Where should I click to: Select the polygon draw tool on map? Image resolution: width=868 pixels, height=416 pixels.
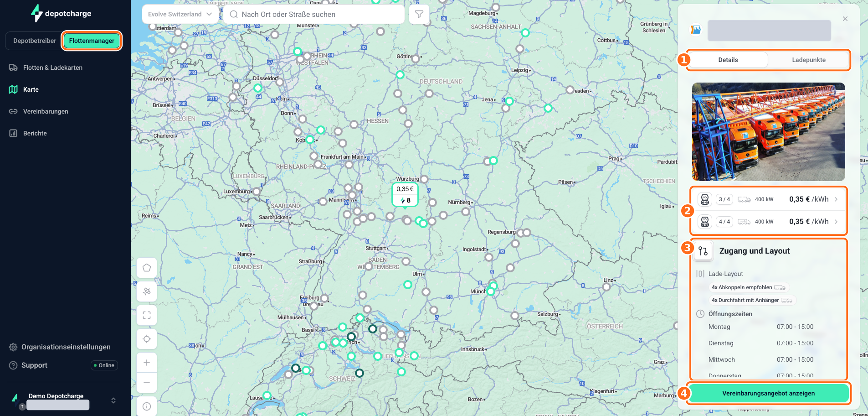[147, 268]
